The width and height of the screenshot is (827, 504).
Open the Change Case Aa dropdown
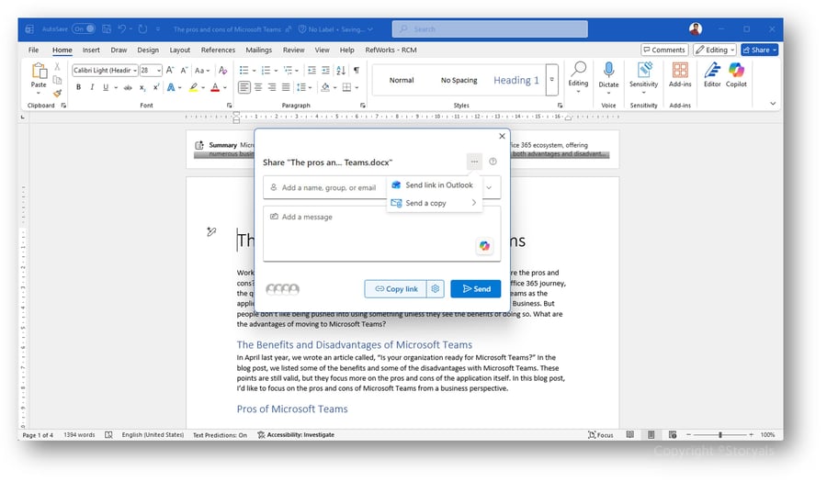pyautogui.click(x=202, y=70)
